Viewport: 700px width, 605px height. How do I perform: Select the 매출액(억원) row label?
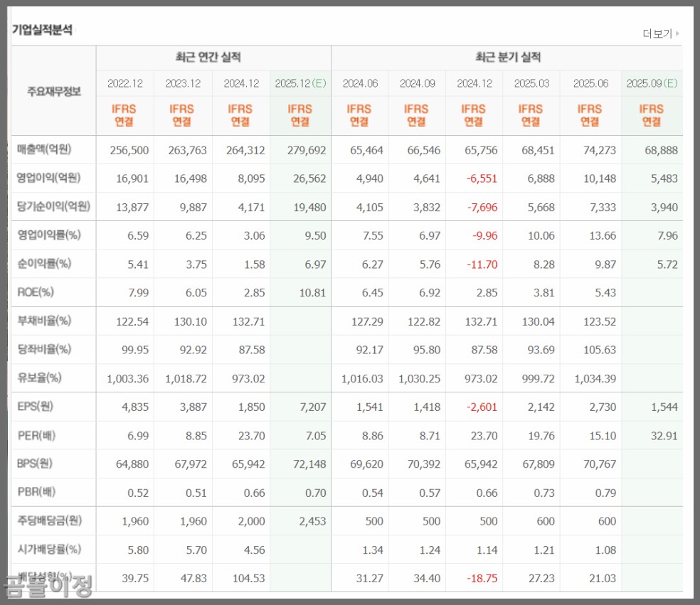(44, 150)
